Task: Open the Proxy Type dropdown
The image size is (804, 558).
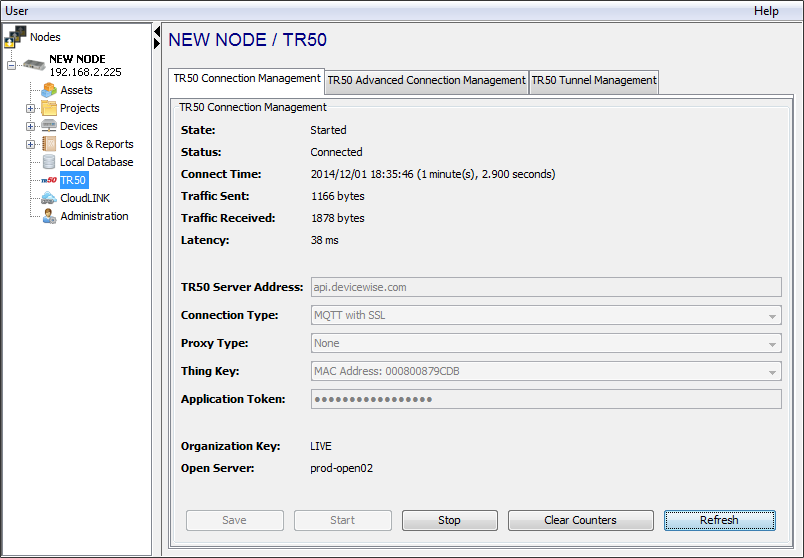Action: (x=772, y=344)
